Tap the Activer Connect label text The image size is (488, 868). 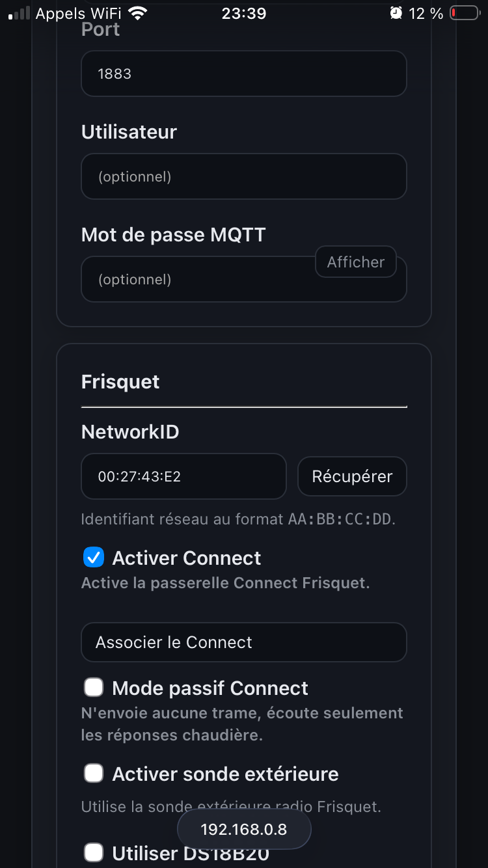187,558
